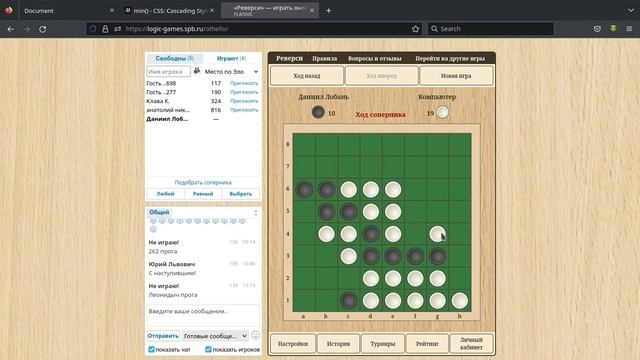Invite player 'Гость ..277'
The height and width of the screenshot is (360, 640).
[x=244, y=92]
